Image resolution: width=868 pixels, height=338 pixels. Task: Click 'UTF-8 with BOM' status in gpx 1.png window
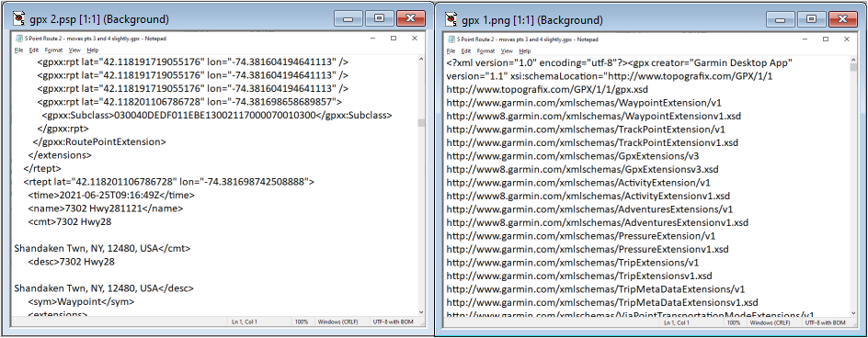(826, 322)
